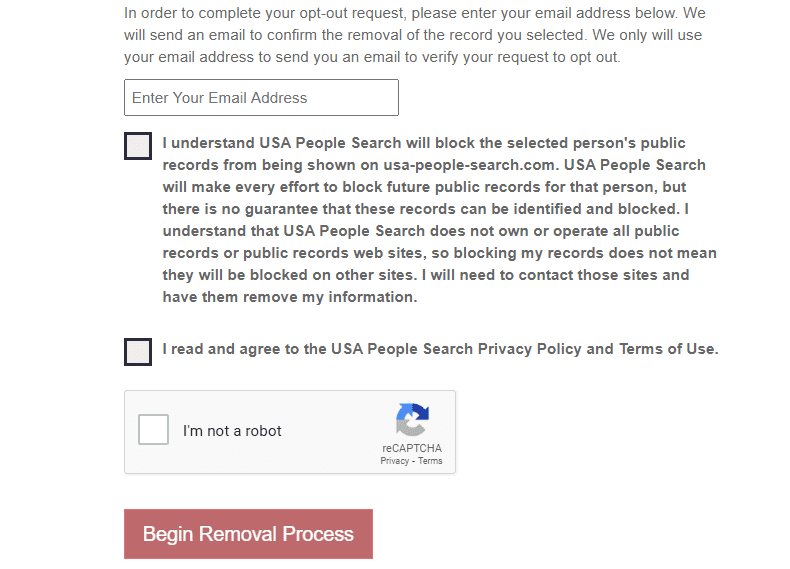The image size is (790, 569).
Task: Click the opt-out instructions paragraph at top
Action: tap(414, 35)
